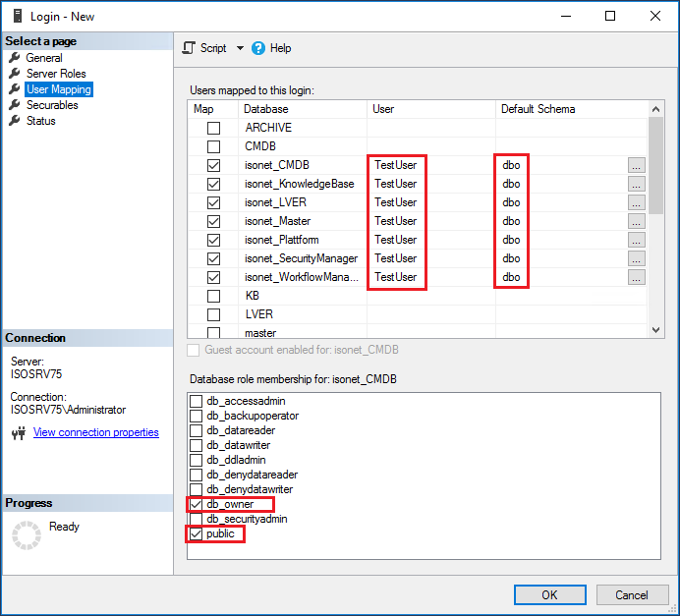This screenshot has height=616, width=680.
Task: Open schema browse button for isonet_Plattform row
Action: pyautogui.click(x=636, y=240)
